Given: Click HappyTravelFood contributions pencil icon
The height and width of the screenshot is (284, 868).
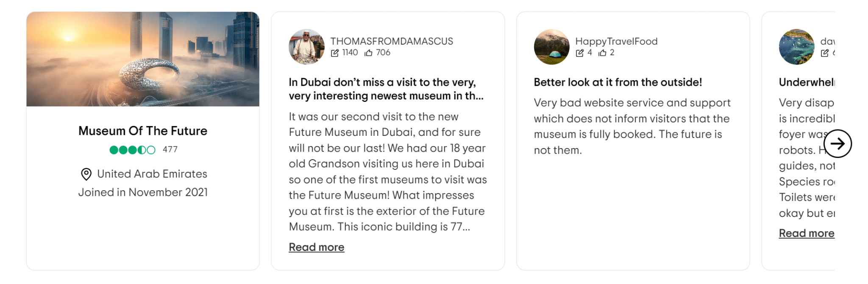Looking at the screenshot, I should pyautogui.click(x=580, y=53).
